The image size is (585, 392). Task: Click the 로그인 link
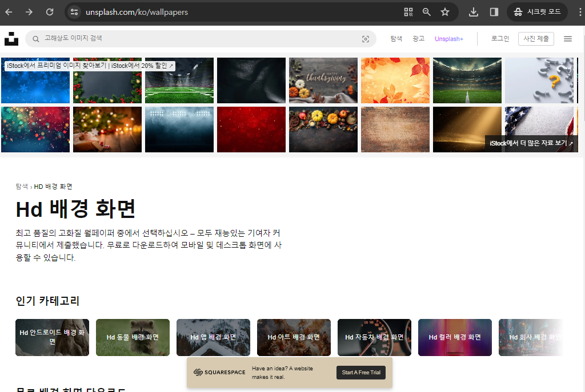500,39
